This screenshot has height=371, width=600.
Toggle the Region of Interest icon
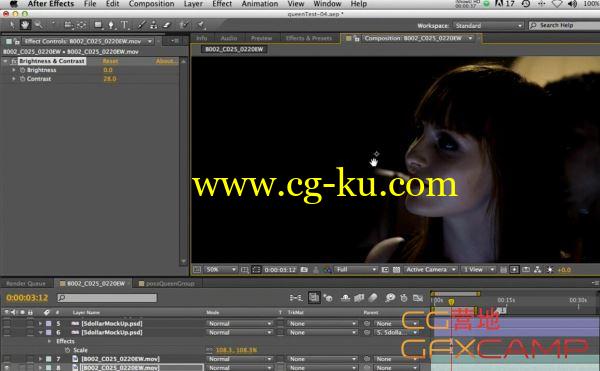[385, 270]
